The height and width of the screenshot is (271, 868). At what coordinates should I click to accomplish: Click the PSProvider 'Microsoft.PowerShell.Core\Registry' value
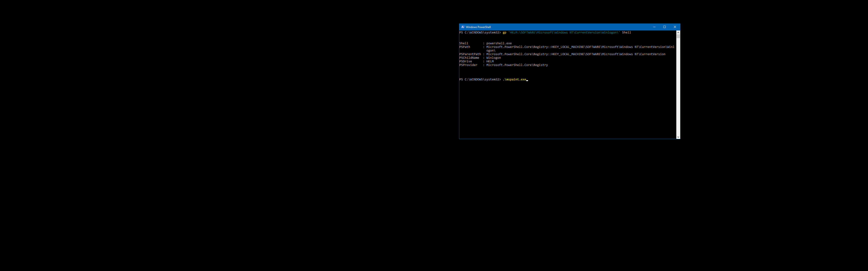click(517, 65)
